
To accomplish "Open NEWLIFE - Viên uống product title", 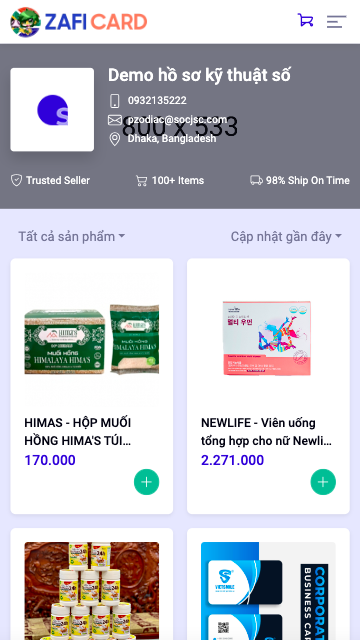I will point(267,432).
